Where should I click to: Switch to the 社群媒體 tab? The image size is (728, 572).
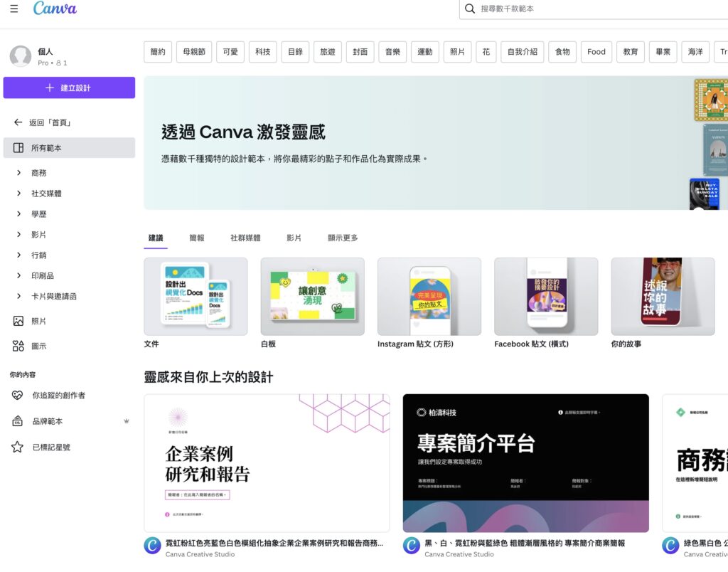point(246,238)
